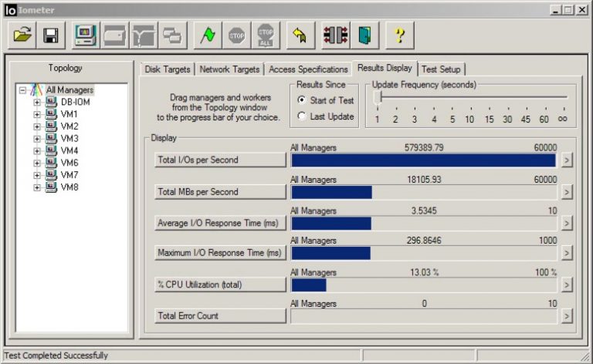Expand the VM7 manager node
Screen dimensions: 593x364
point(37,175)
